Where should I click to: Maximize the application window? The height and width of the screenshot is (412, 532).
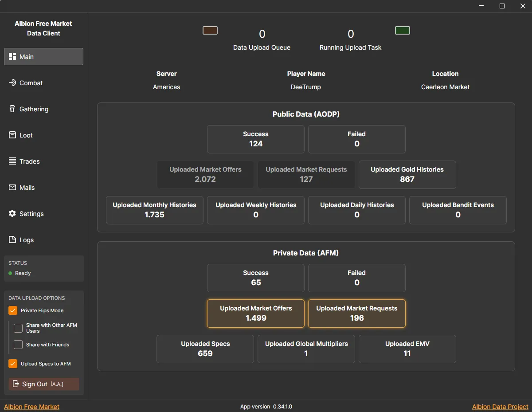click(x=502, y=6)
